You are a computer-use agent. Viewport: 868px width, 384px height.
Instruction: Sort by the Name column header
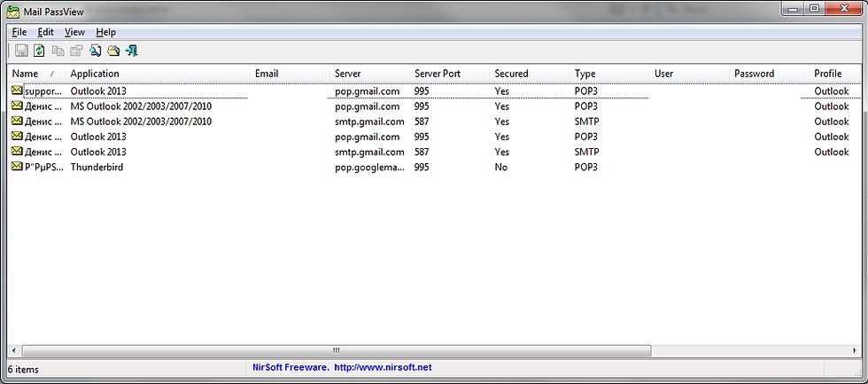click(36, 74)
